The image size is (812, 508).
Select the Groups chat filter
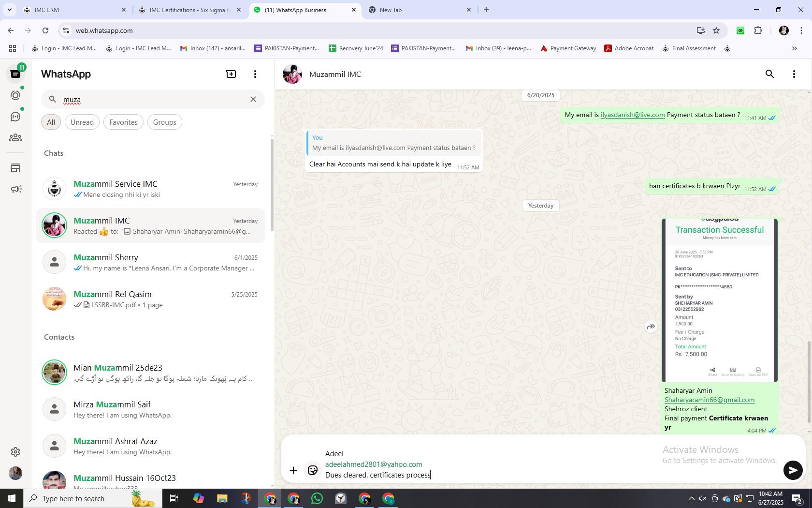tap(164, 122)
